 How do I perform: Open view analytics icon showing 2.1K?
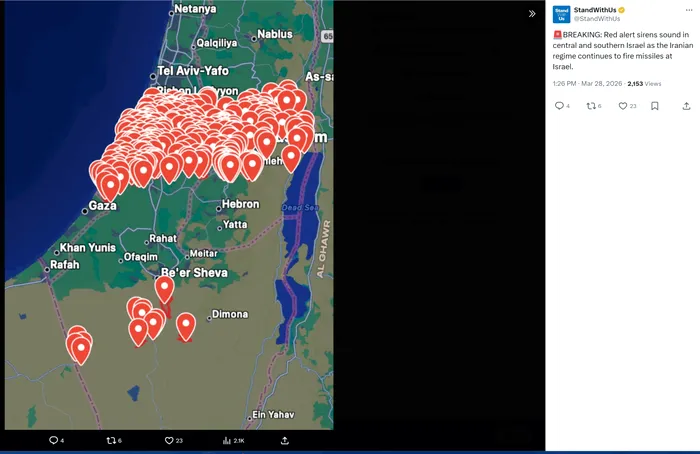[228, 440]
